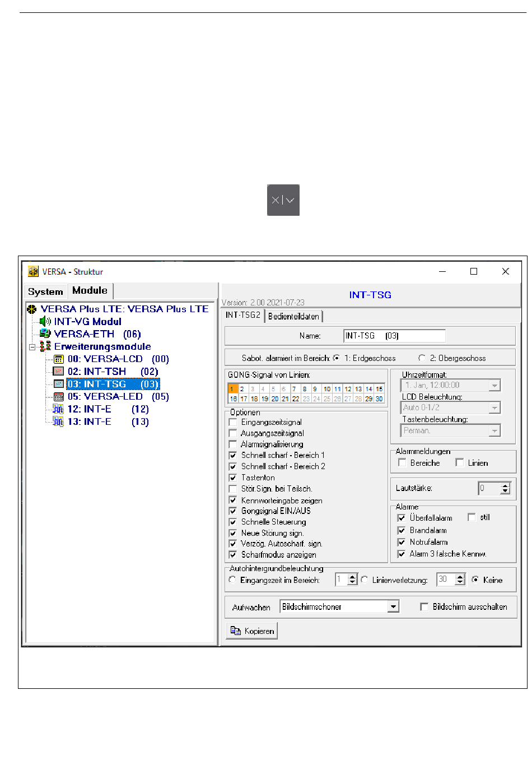This screenshot has height=783, width=532.
Task: Check Stör.Sign. bei Teilsch.
Action: coord(233,489)
